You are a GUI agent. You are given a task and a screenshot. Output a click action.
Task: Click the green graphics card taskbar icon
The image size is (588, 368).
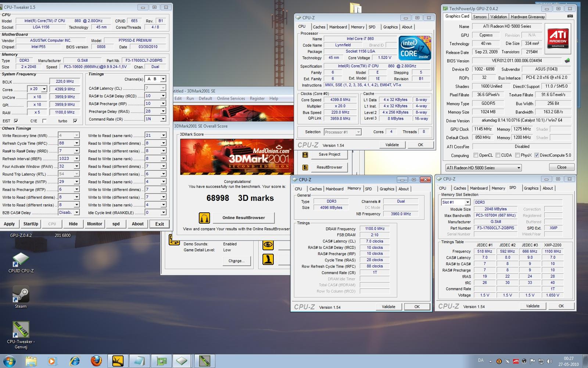click(x=161, y=361)
